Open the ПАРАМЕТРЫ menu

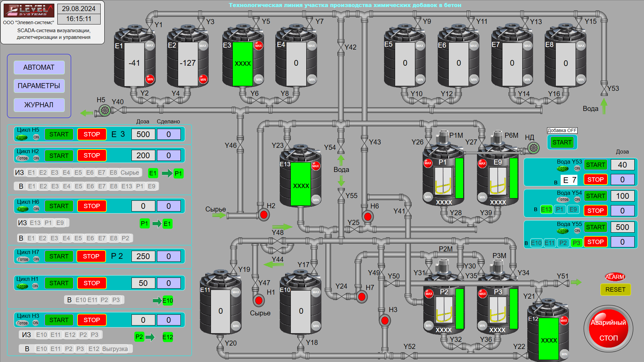click(x=39, y=86)
